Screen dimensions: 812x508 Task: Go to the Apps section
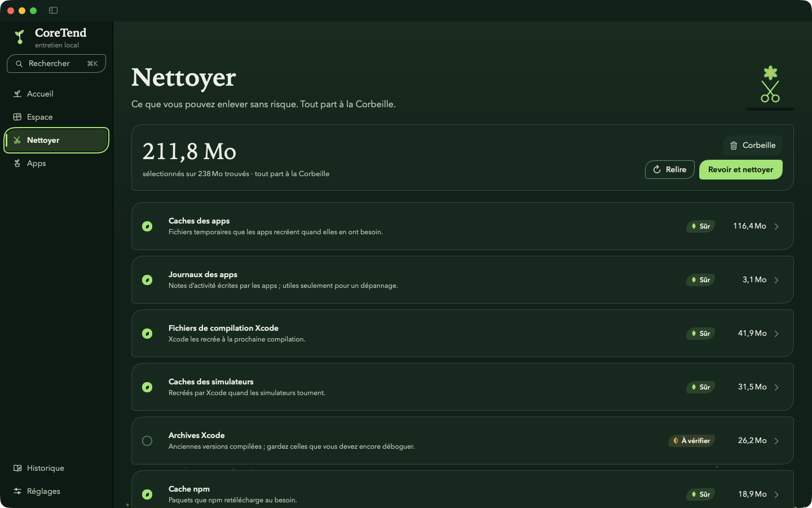(x=56, y=163)
